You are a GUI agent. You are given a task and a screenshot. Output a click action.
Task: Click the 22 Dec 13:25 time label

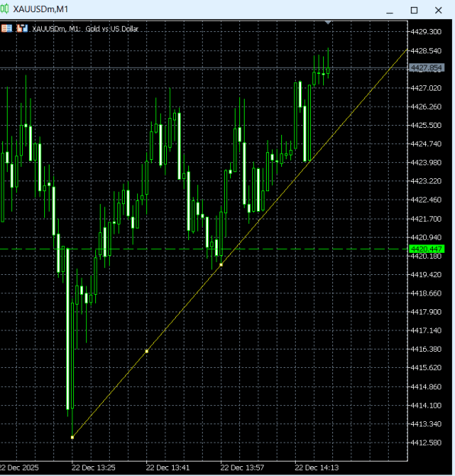click(93, 468)
